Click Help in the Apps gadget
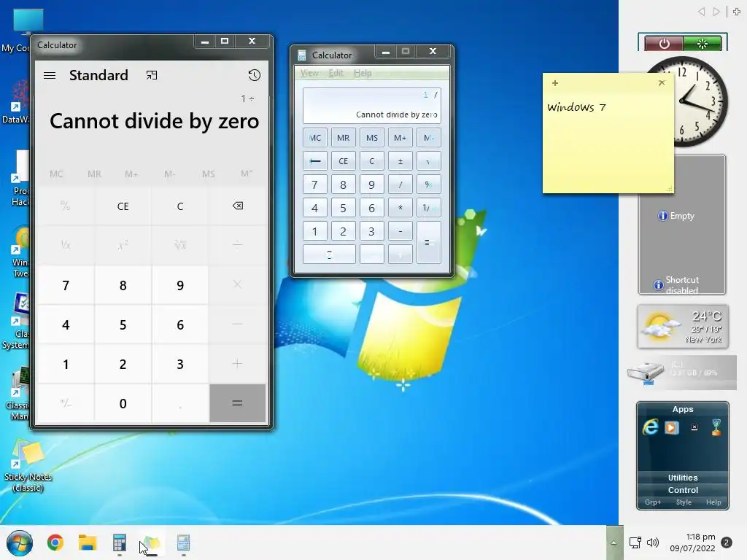 pyautogui.click(x=713, y=502)
